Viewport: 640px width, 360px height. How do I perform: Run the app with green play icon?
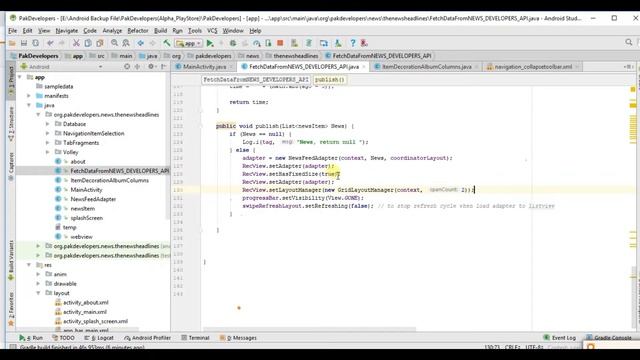click(x=210, y=43)
